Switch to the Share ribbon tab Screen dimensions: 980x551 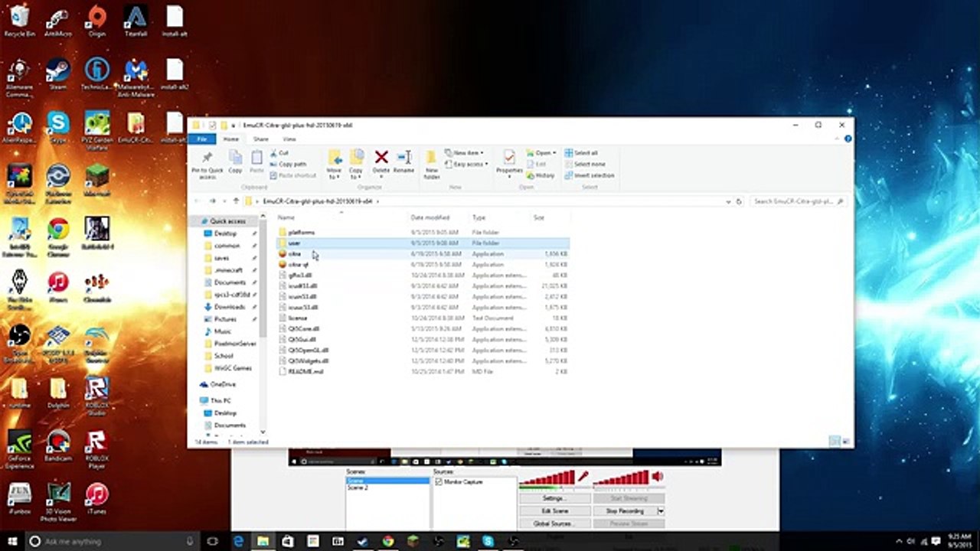[261, 139]
